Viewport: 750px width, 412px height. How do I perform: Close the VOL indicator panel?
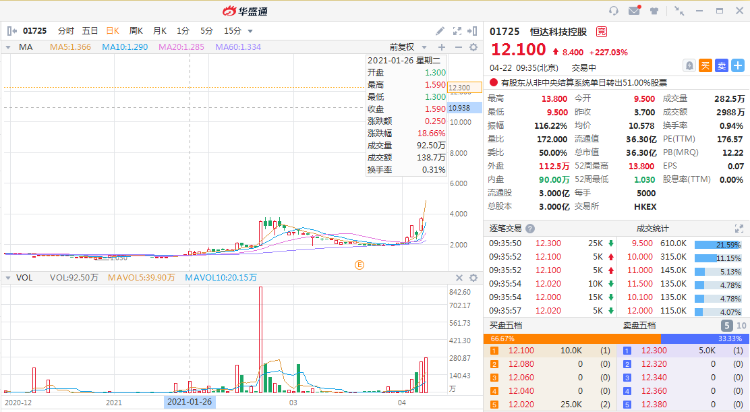point(459,278)
